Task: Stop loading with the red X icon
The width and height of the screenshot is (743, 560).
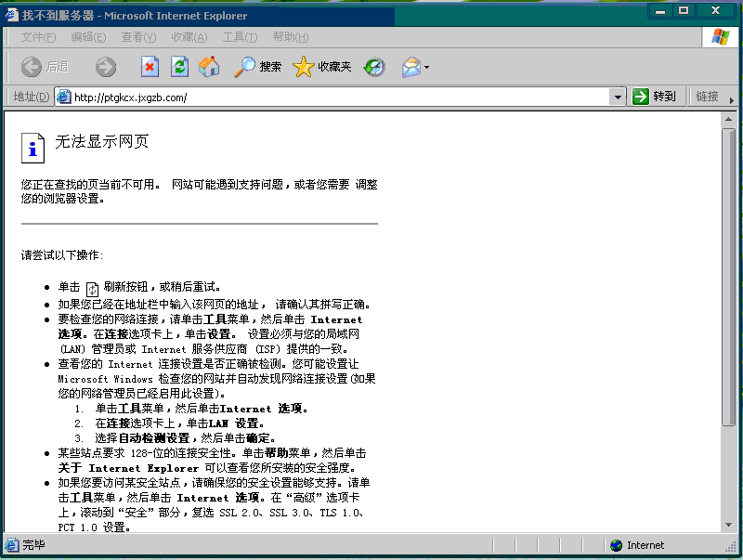Action: click(150, 67)
